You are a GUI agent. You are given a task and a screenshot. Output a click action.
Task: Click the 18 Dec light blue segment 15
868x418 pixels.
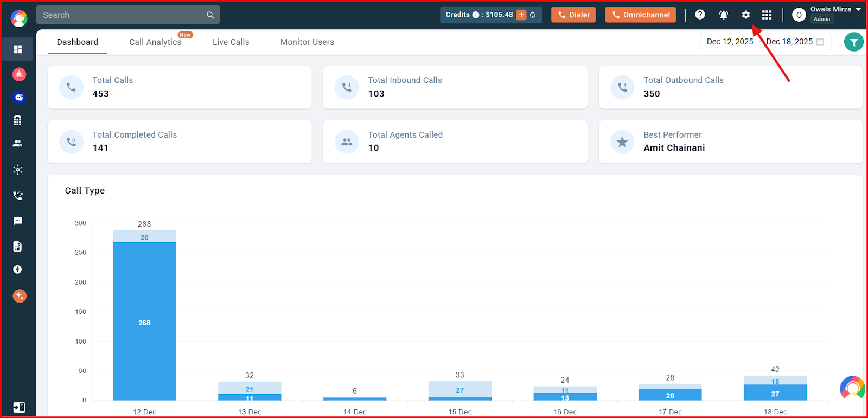point(775,381)
